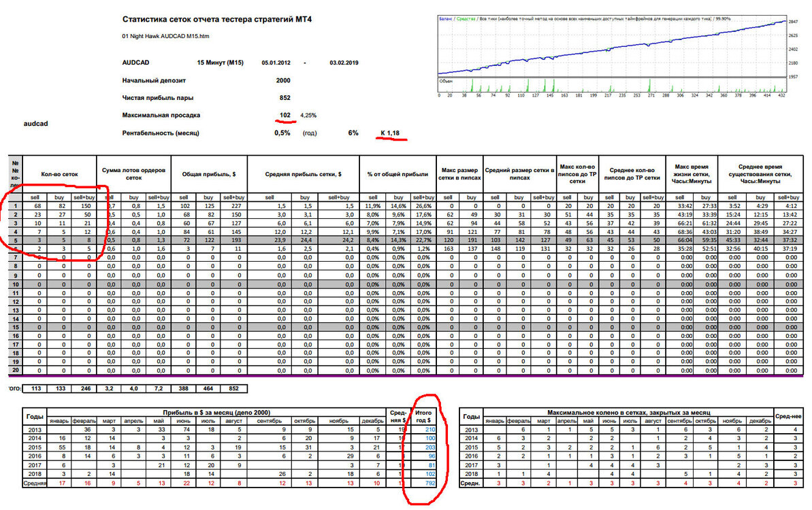Select the 'Рентабельность (месяц)' label
This screenshot has width=812, height=510.
pyautogui.click(x=161, y=133)
